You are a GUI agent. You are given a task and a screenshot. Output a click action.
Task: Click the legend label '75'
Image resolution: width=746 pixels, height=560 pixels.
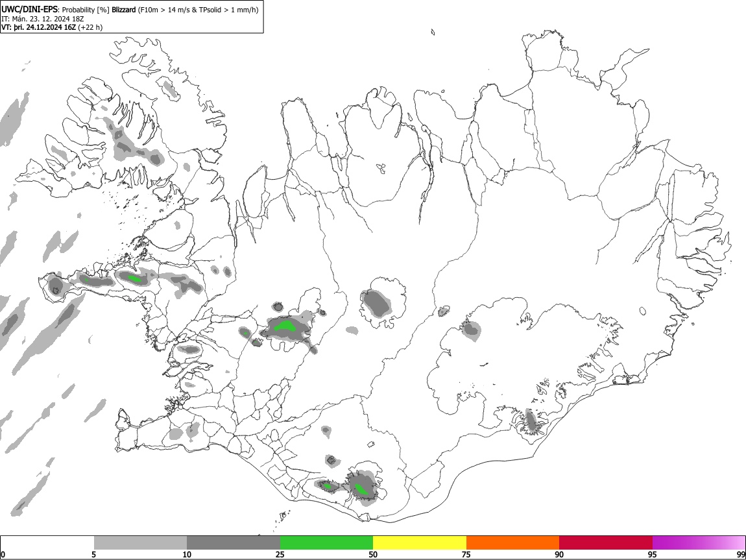click(466, 554)
